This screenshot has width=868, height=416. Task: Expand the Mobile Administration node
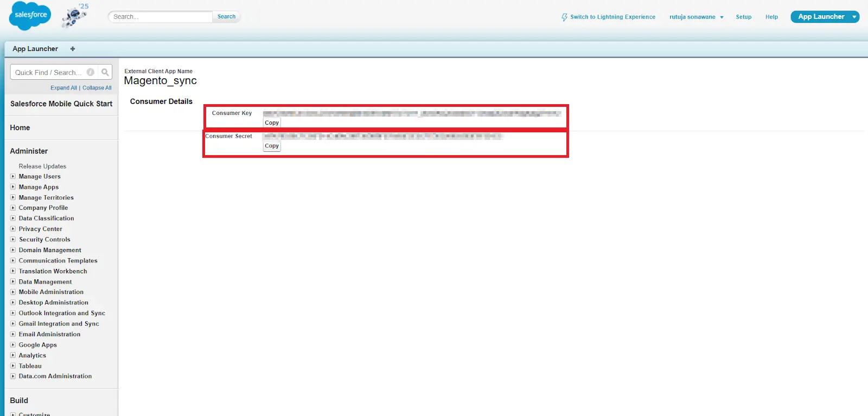[13, 292]
